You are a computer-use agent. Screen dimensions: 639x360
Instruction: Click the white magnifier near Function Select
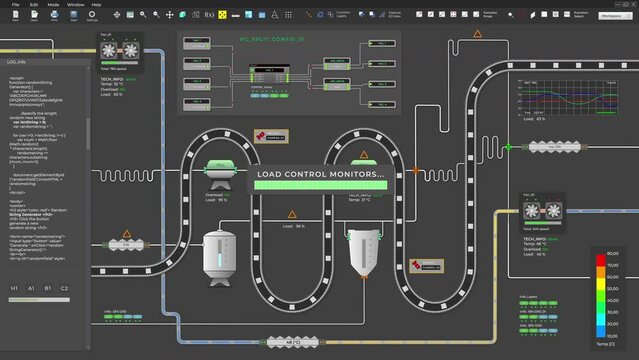511,15
